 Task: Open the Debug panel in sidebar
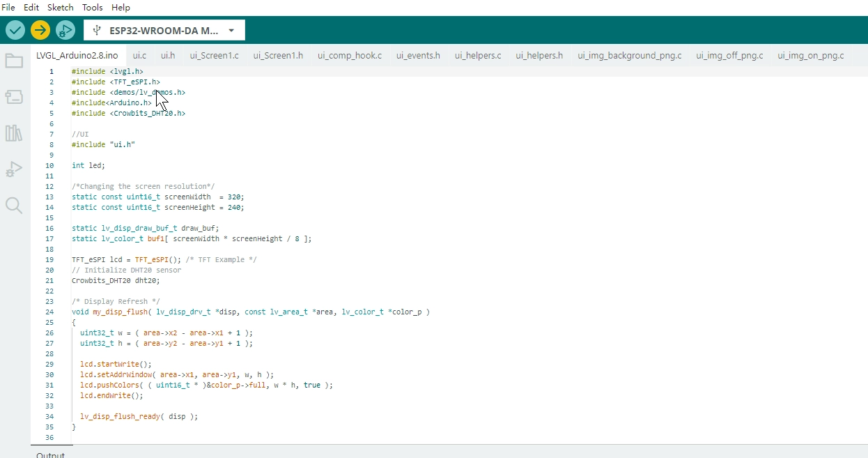(x=14, y=169)
